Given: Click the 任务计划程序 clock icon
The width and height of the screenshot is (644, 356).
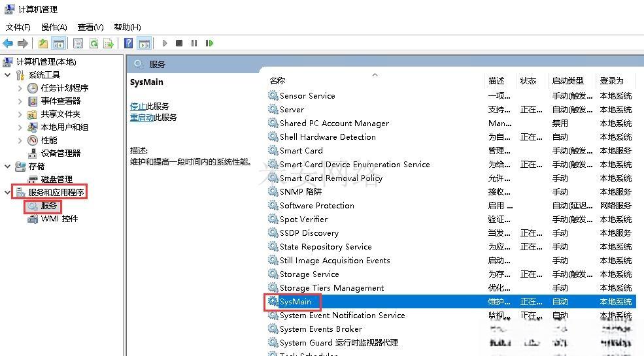Looking at the screenshot, I should click(33, 88).
